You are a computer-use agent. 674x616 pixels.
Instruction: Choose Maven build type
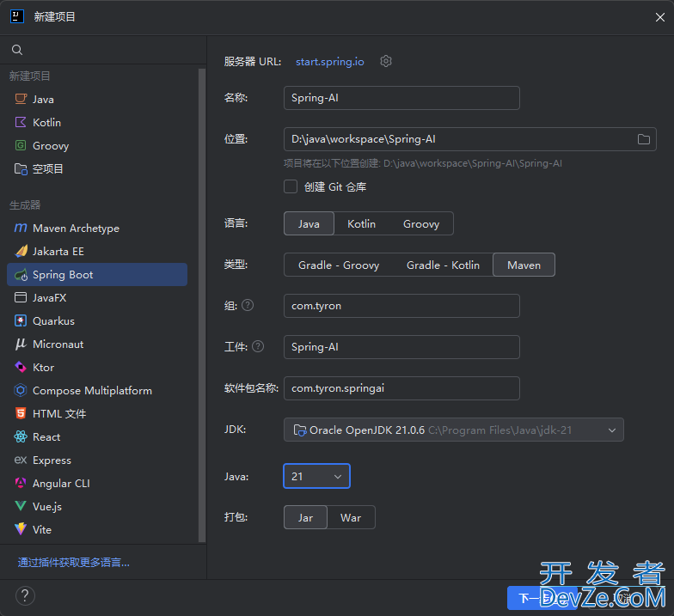tap(524, 265)
